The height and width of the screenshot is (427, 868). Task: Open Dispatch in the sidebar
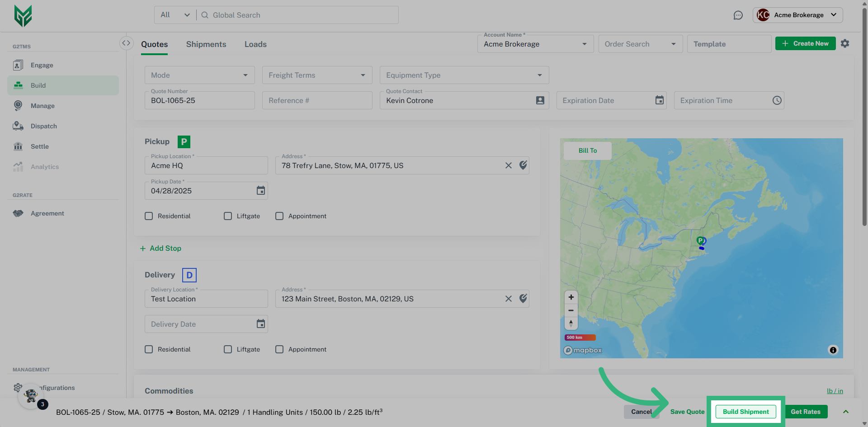point(43,126)
